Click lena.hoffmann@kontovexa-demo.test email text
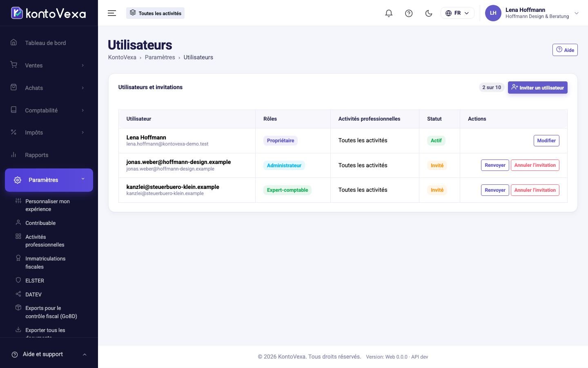The image size is (588, 368). tap(167, 144)
